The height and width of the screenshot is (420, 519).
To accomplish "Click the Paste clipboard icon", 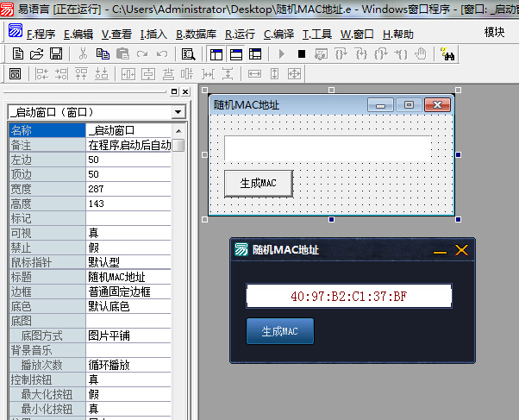I will coord(122,54).
